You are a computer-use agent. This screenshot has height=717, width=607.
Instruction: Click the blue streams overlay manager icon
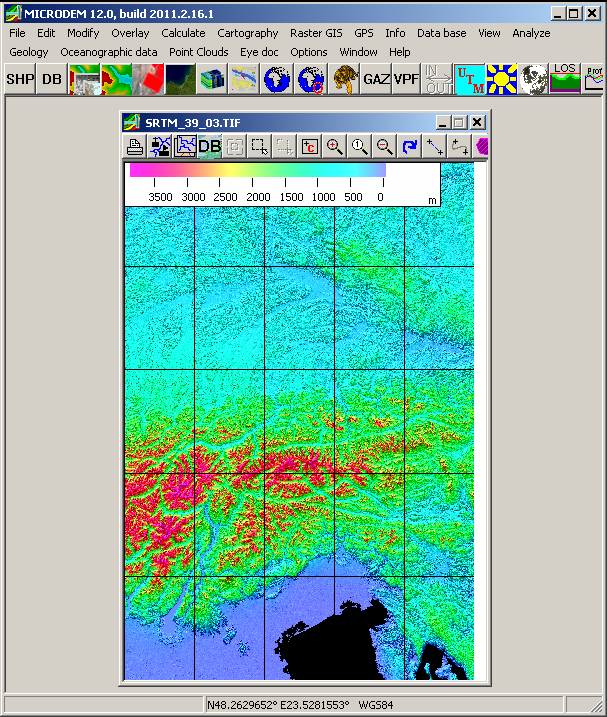point(160,147)
